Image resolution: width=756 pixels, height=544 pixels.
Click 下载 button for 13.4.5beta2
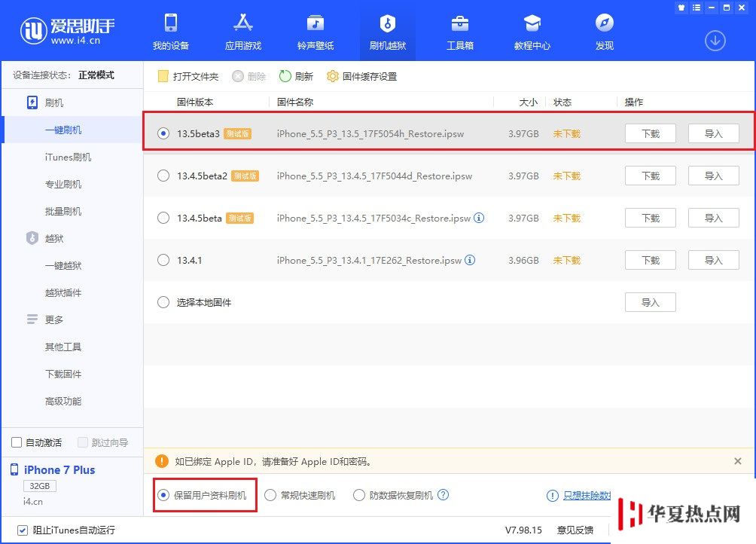coord(651,176)
